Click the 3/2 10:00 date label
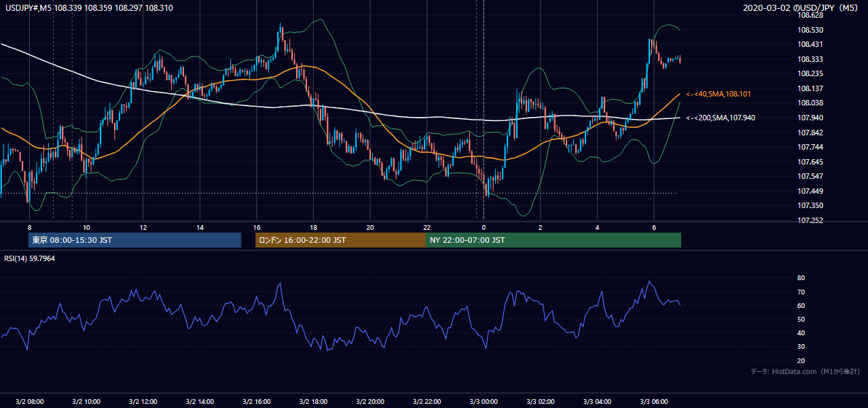 click(x=86, y=402)
